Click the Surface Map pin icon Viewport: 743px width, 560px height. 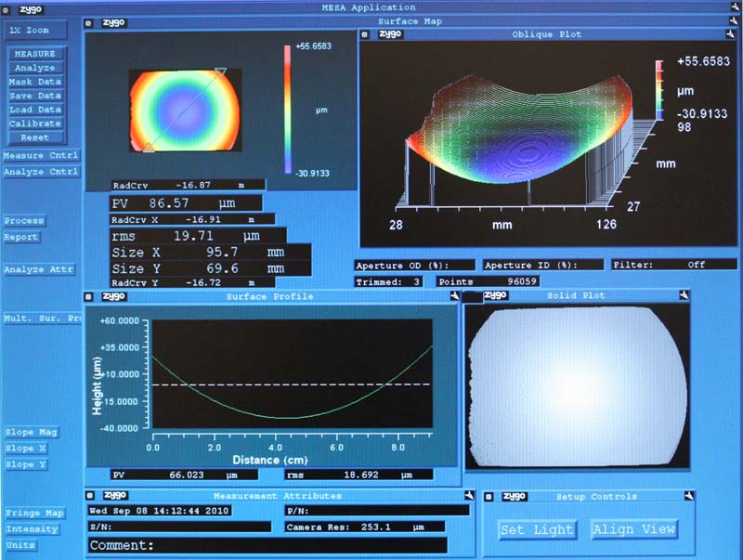coord(735,20)
